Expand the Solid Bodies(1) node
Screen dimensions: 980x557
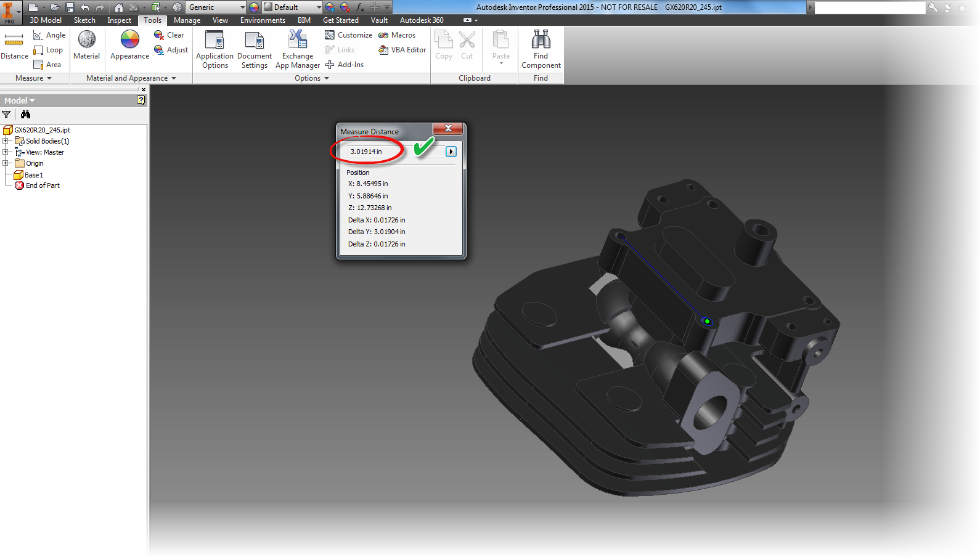(5, 141)
